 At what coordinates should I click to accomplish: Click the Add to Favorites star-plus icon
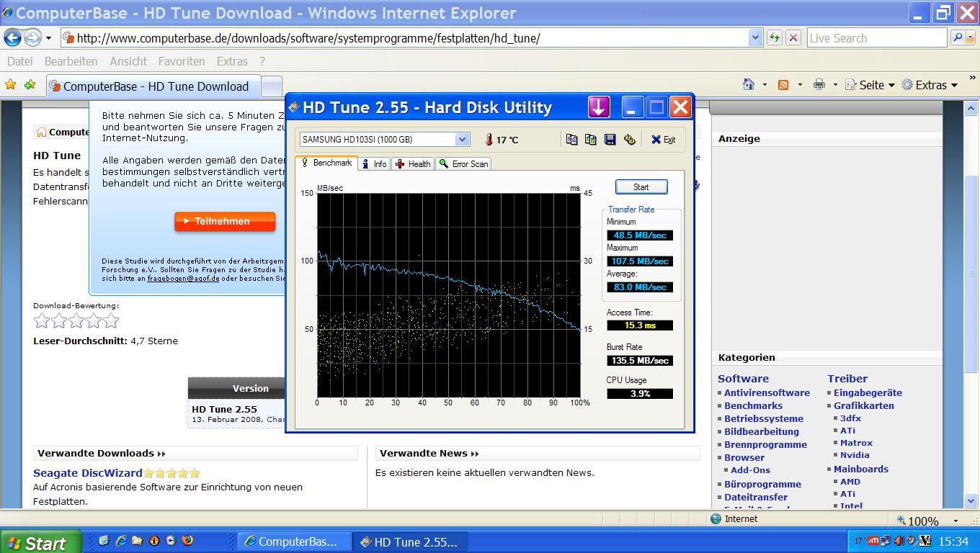coord(30,85)
